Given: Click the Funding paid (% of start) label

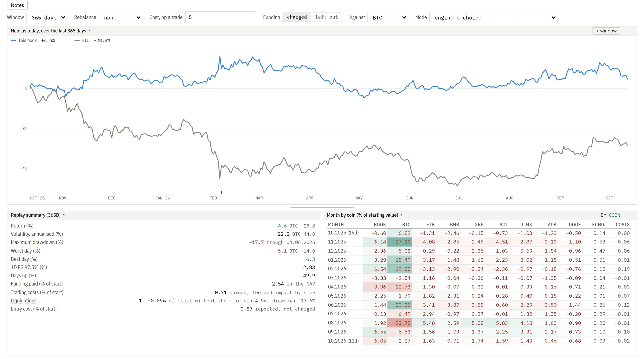Looking at the screenshot, I should (x=36, y=284).
